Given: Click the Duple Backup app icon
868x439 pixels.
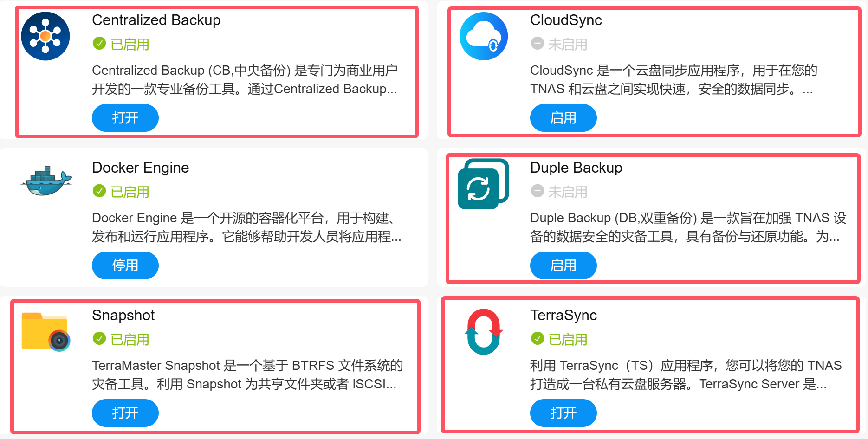Looking at the screenshot, I should pos(483,184).
